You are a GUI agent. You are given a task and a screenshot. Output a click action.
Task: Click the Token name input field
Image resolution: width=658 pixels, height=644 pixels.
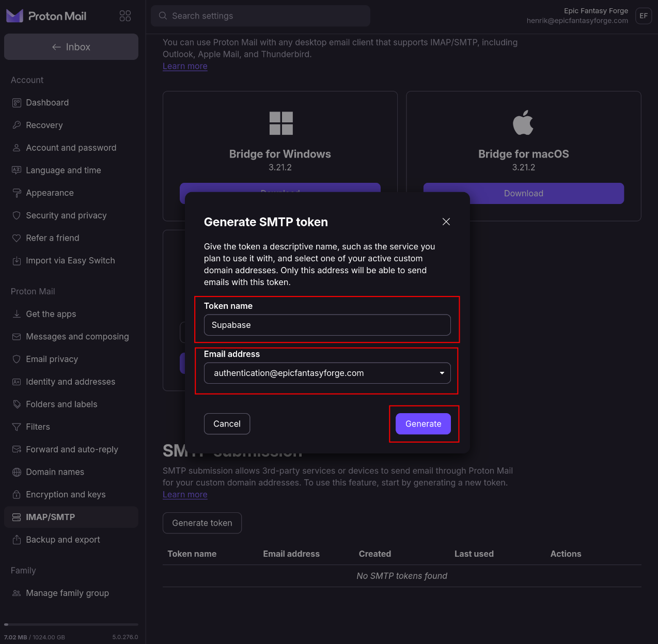coord(327,325)
